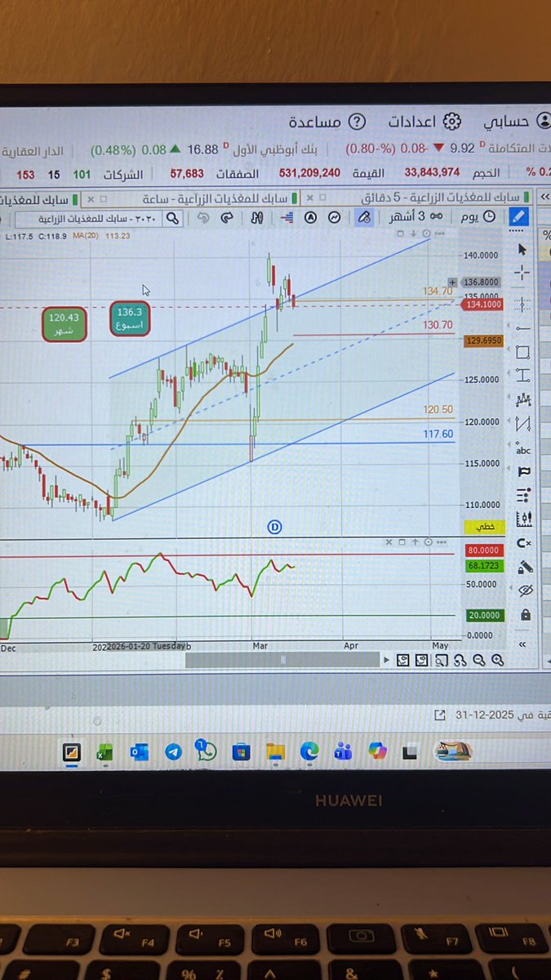Focus the symbol field showing سابك للمغذيات الزراعية
The width and height of the screenshot is (551, 980).
(88, 219)
